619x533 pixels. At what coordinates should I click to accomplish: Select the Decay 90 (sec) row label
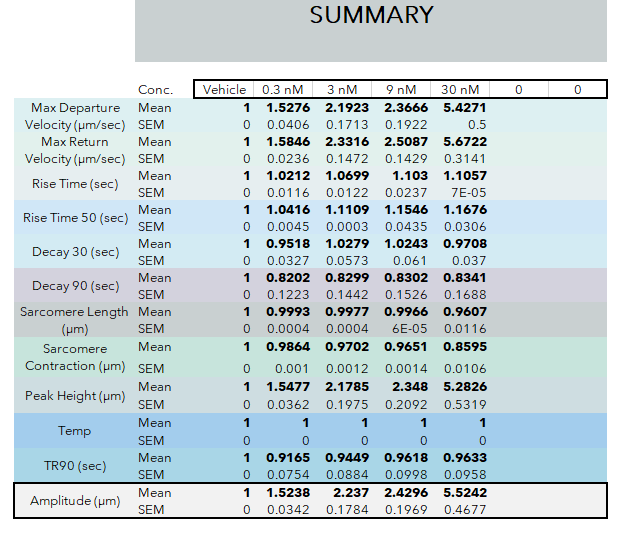click(x=75, y=285)
